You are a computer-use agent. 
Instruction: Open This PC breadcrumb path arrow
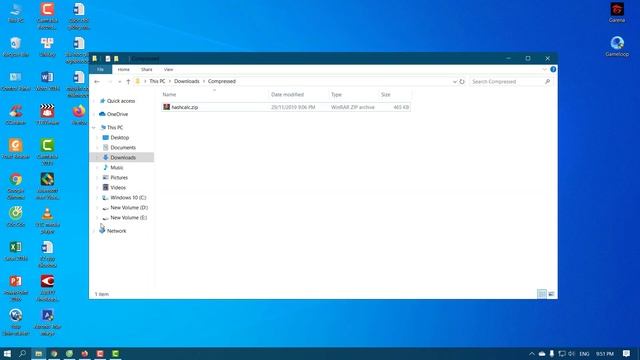(170, 82)
